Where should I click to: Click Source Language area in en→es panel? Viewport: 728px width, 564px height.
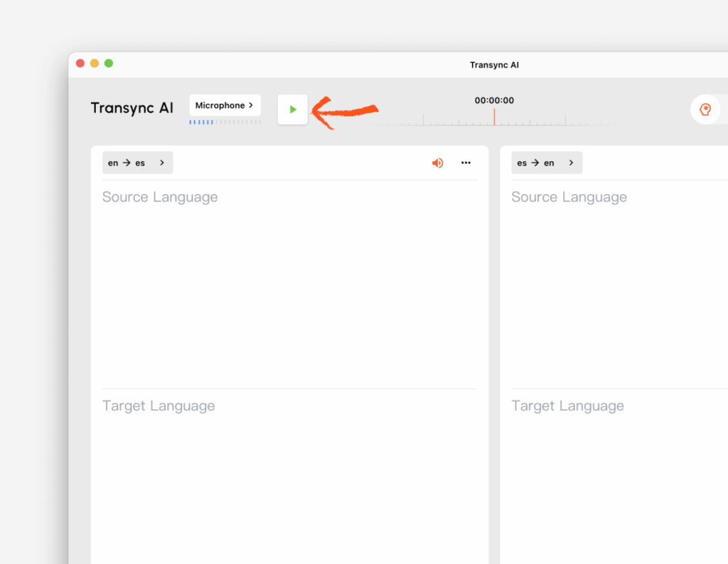[290, 284]
